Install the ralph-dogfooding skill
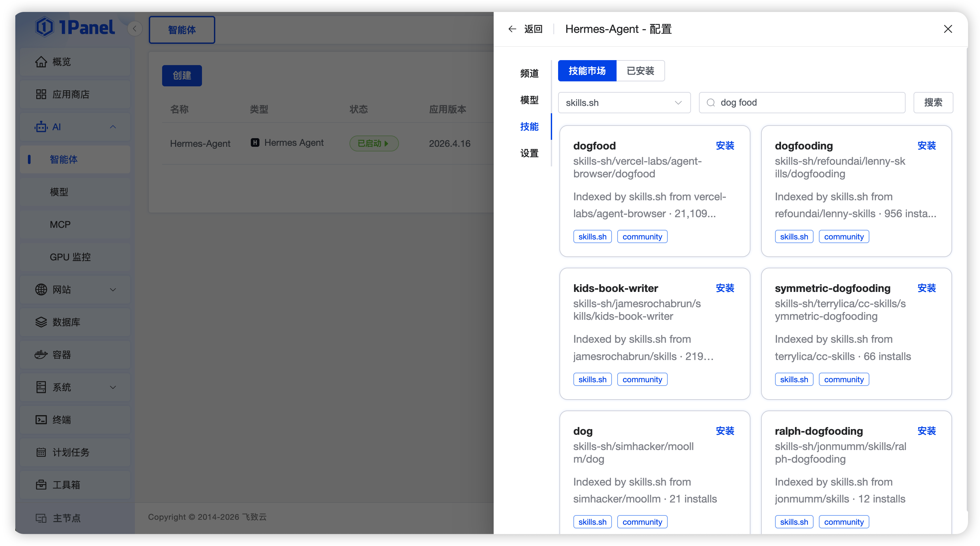This screenshot has height=546, width=980. click(x=927, y=431)
